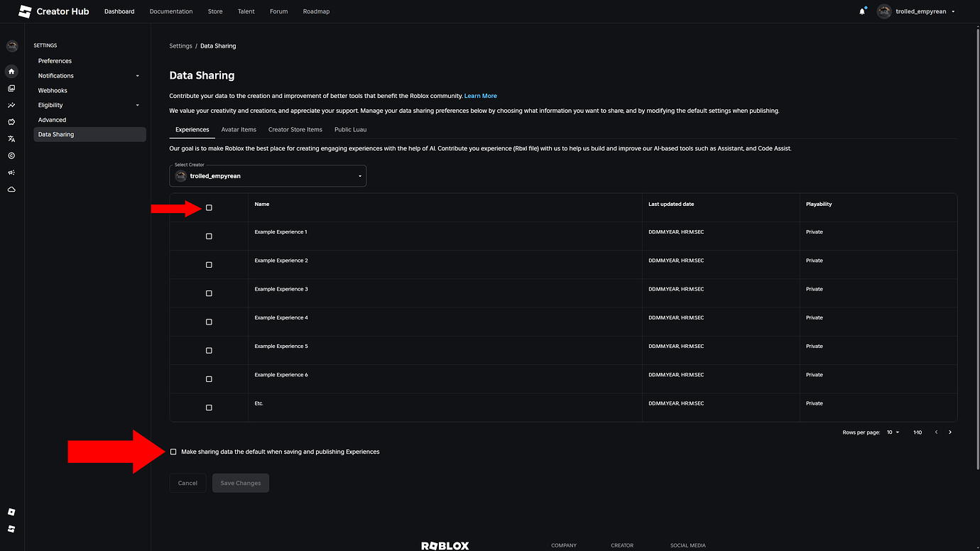Open the Open Cloud icon in sidebar

pyautogui.click(x=11, y=189)
